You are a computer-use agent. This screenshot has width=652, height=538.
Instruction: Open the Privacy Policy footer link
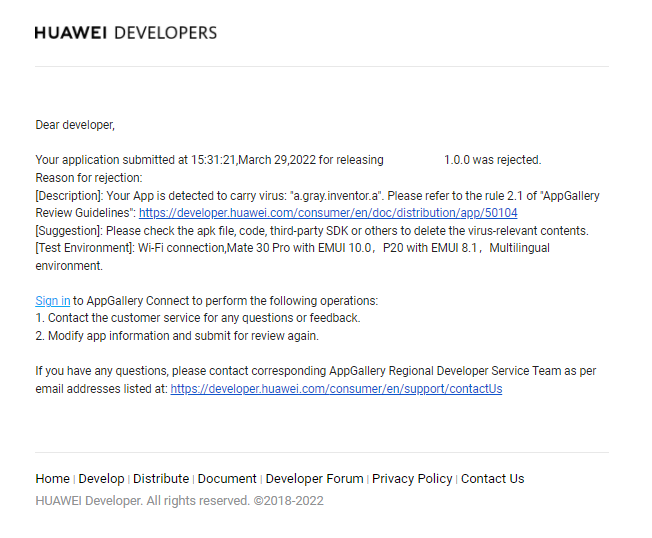[x=412, y=479]
